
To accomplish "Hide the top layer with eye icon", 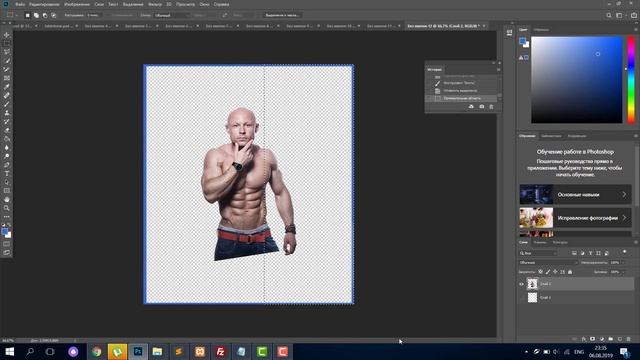I will click(521, 284).
